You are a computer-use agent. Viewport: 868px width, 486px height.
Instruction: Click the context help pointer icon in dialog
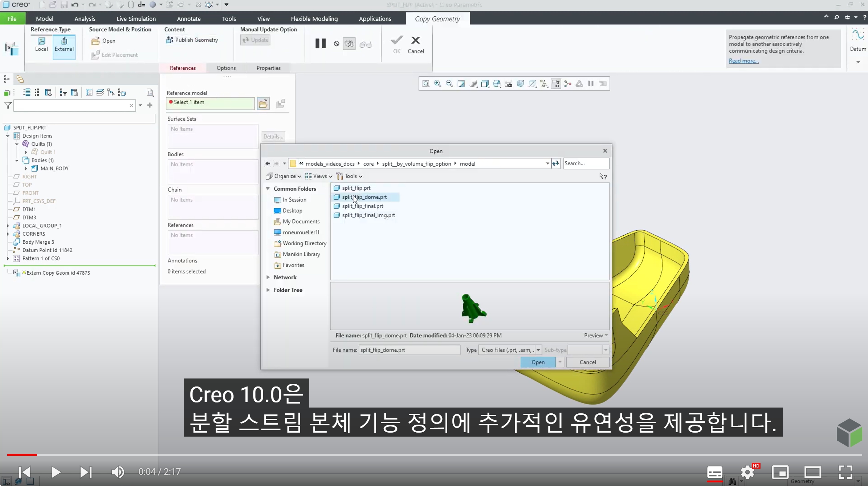[603, 176]
